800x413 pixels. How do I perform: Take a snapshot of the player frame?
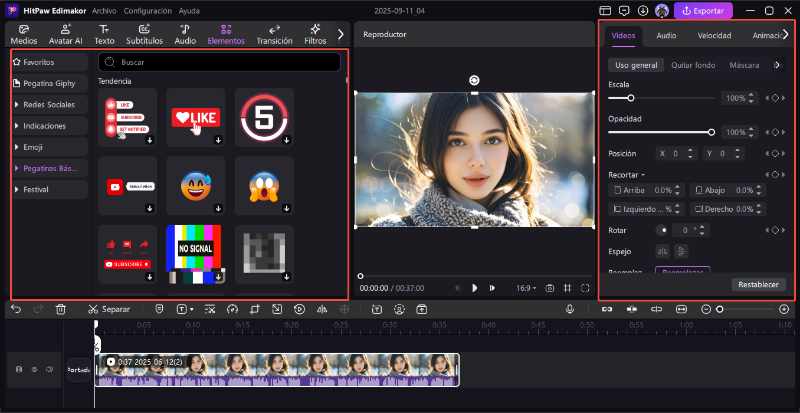pos(549,288)
